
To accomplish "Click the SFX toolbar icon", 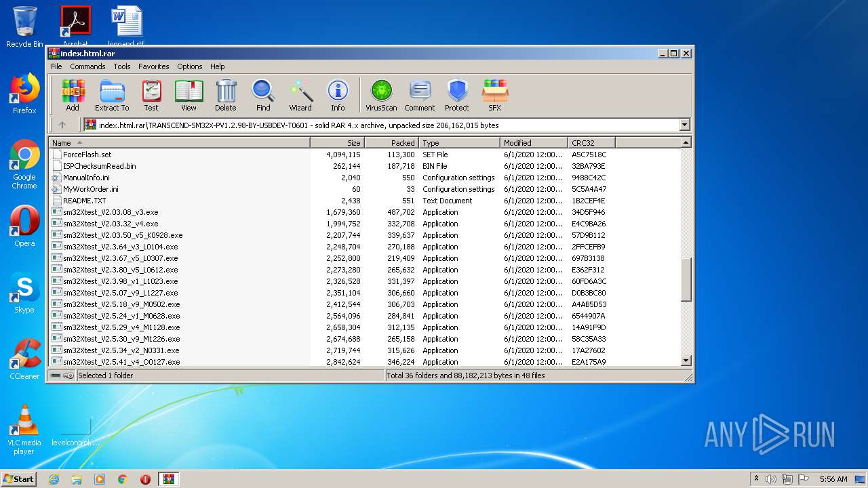I will click(x=495, y=95).
